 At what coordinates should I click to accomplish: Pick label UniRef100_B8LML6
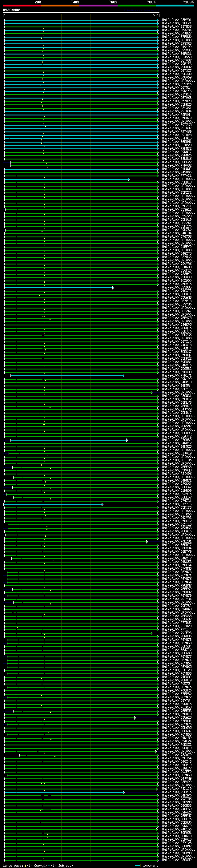pos(176,159)
